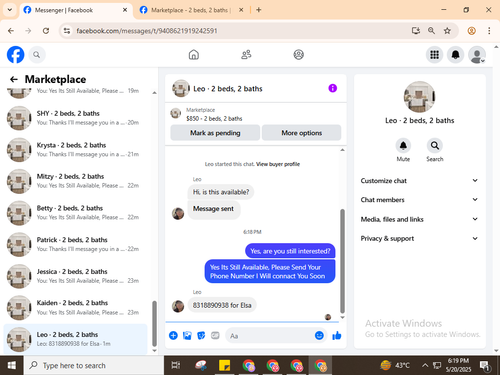Expand the Chat members section

point(419,200)
